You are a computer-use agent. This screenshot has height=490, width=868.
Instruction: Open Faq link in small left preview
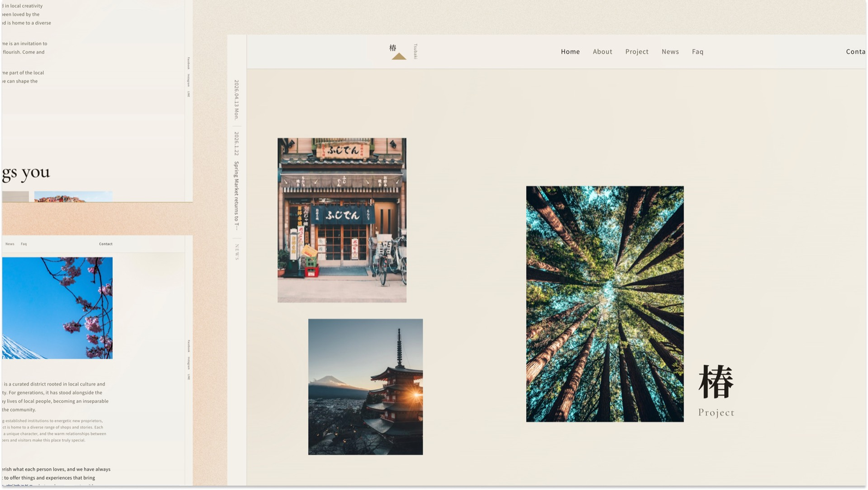(24, 244)
